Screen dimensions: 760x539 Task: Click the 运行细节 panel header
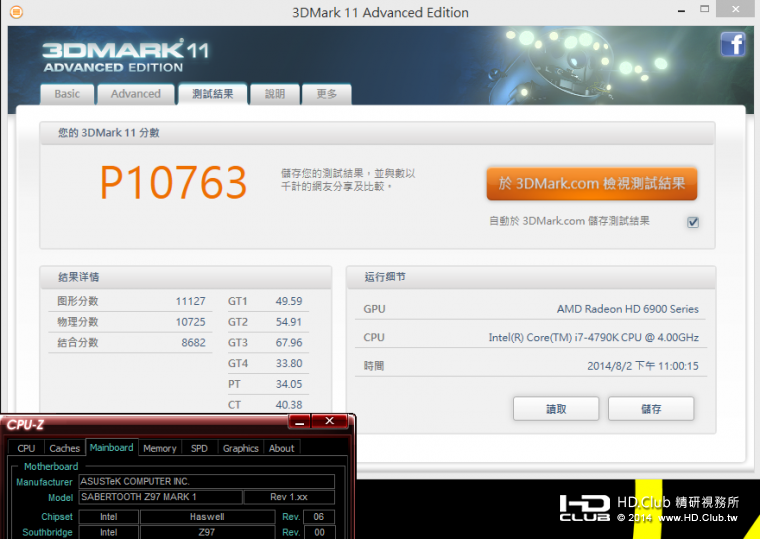click(x=531, y=277)
